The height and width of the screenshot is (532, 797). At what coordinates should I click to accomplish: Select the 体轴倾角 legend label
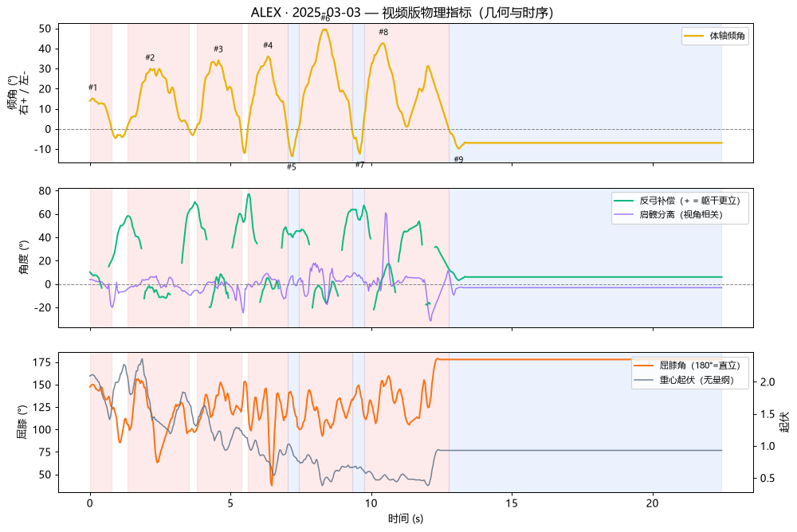pyautogui.click(x=728, y=36)
